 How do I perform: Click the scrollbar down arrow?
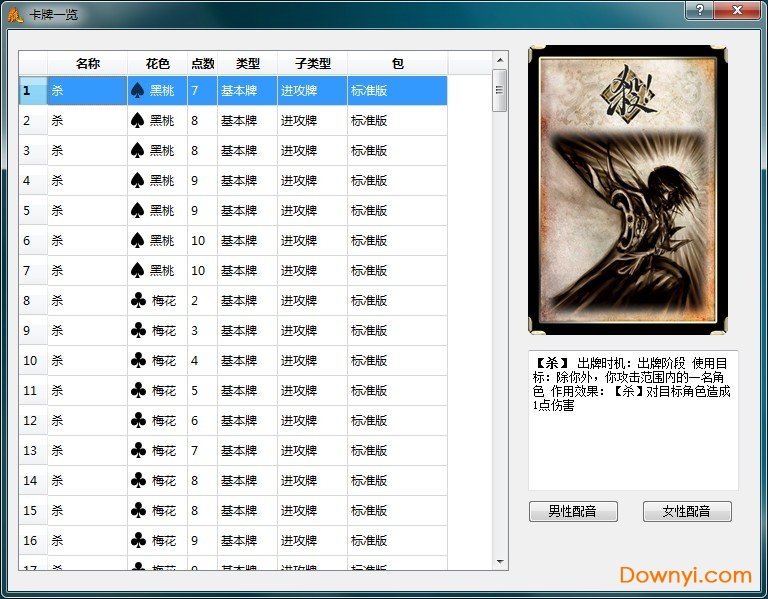pos(500,562)
